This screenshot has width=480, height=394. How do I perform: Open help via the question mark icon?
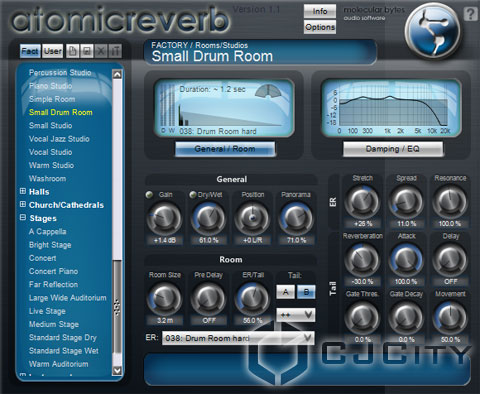click(x=470, y=14)
